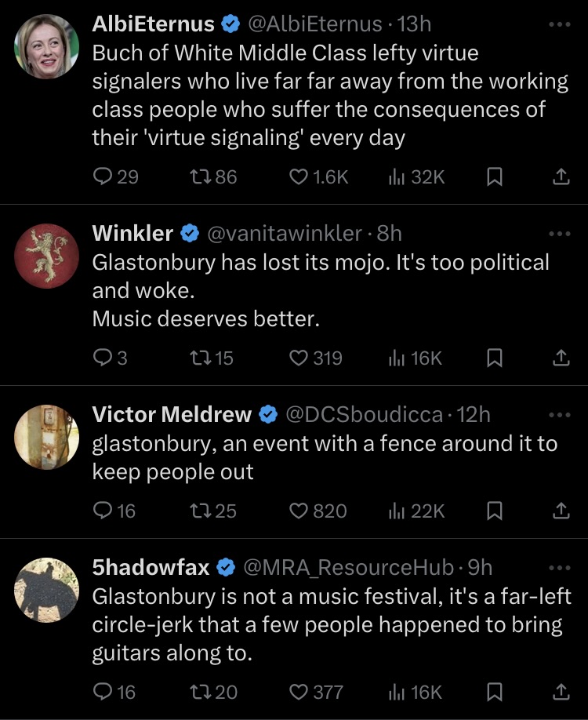
Task: Bookmark Victor Meldrew's tweet
Action: click(x=494, y=511)
